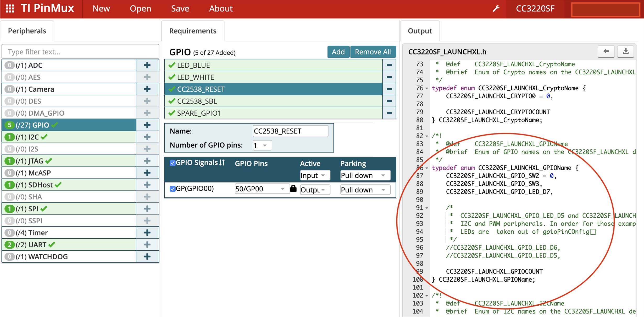644x317 pixels.
Task: Remove LED_BLUE with its minus icon
Action: click(x=389, y=65)
